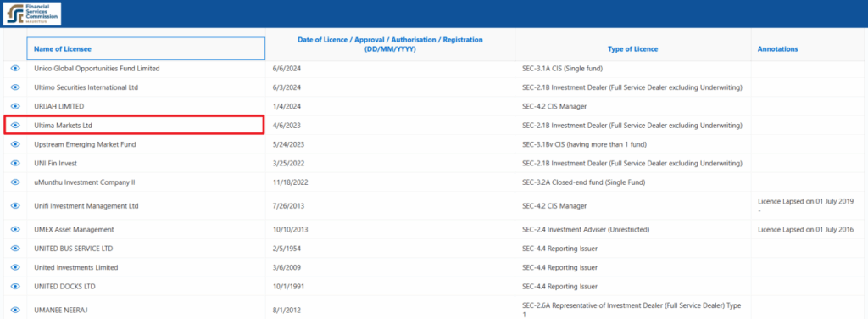Screen dimensions: 868x319
Task: Click United Investments Limited name
Action: click(75, 267)
